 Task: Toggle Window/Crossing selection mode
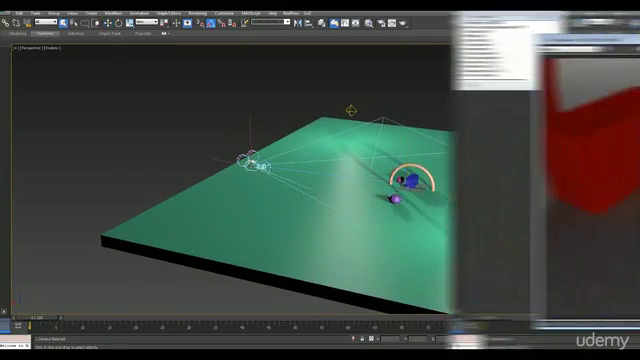(x=96, y=23)
